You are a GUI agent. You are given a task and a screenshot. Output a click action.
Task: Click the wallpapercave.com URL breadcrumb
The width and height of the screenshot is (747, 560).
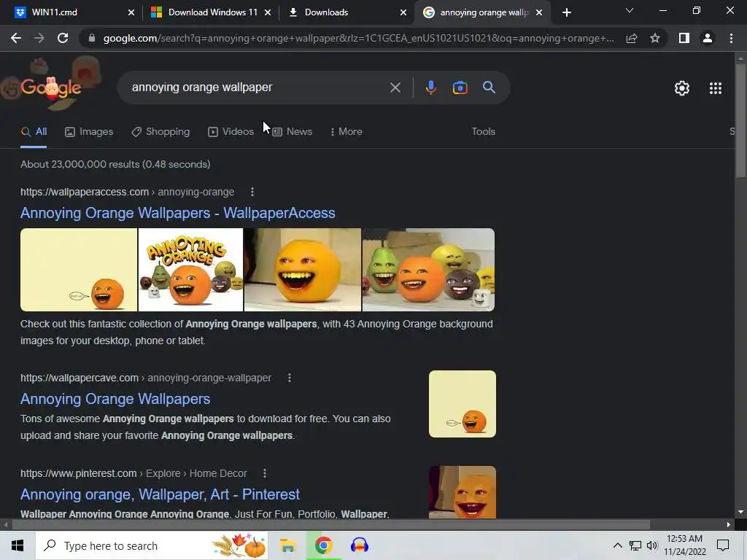(146, 378)
